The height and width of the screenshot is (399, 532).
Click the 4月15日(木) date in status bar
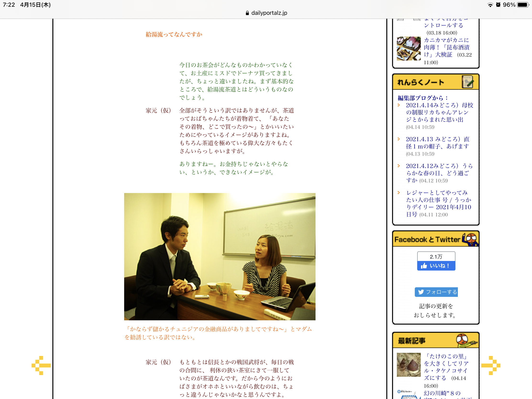(35, 5)
